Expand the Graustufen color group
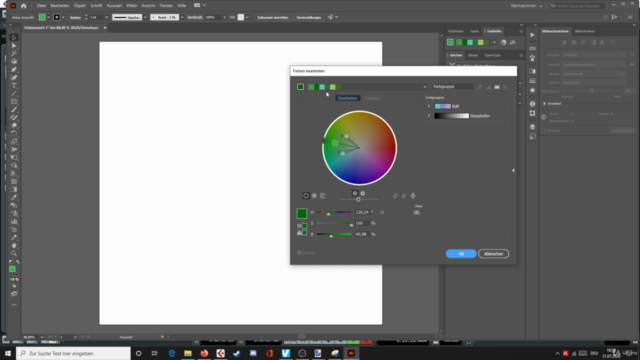The image size is (640, 360). coord(429,116)
